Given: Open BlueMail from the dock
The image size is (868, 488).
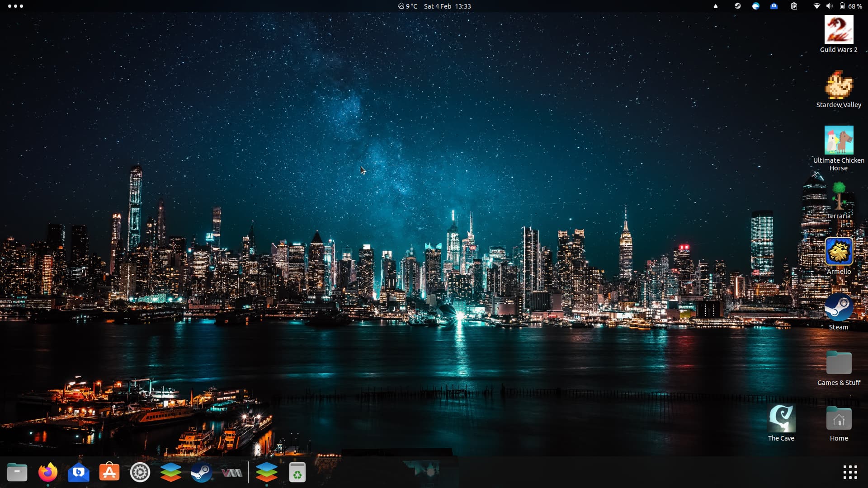Looking at the screenshot, I should coord(79,473).
